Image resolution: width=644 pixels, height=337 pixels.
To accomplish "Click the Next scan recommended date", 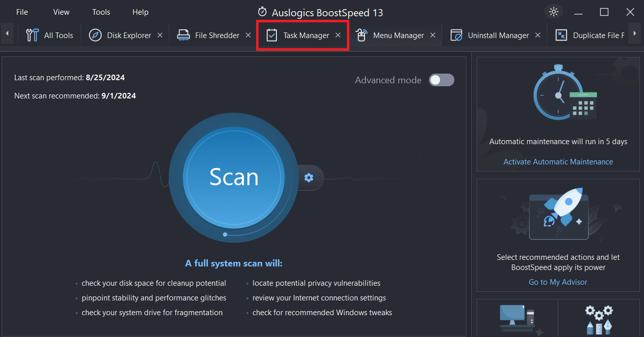I will 119,95.
